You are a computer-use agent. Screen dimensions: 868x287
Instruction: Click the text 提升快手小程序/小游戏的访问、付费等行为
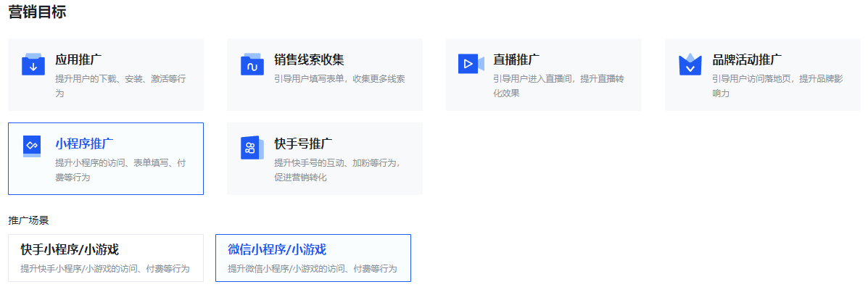click(x=105, y=269)
